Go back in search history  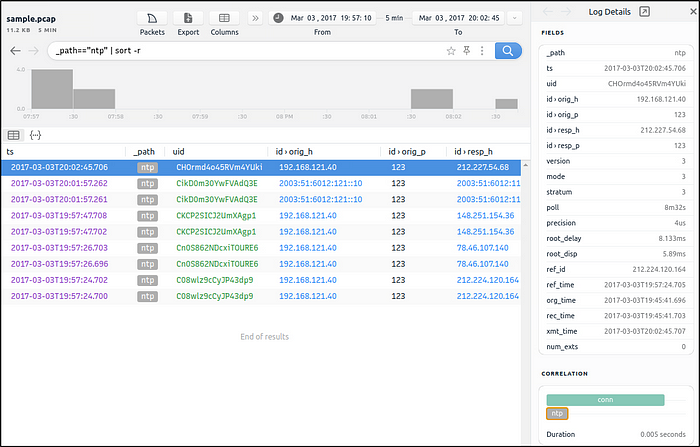tap(15, 50)
